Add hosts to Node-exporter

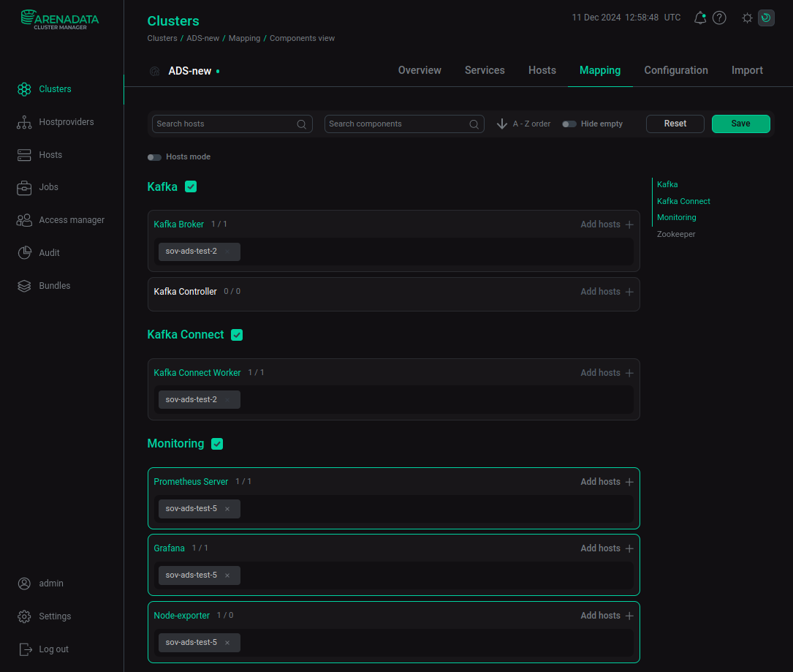pyautogui.click(x=607, y=615)
